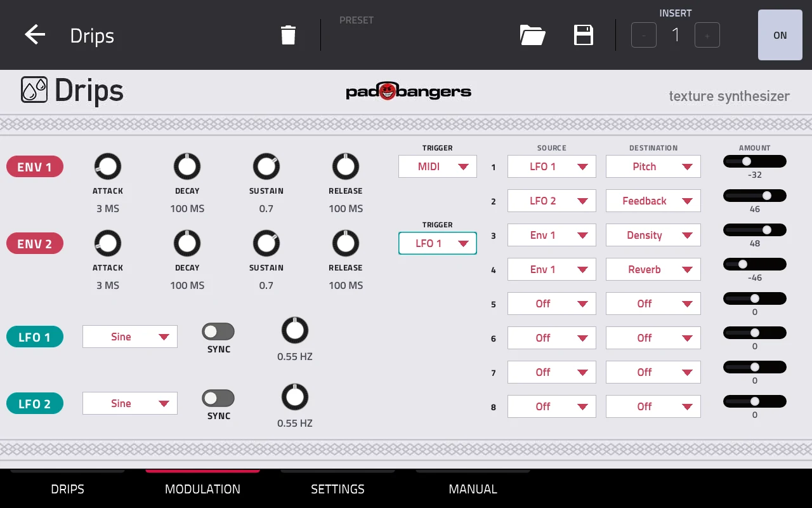812x508 pixels.
Task: Open LFO 2 Sine waveform dropdown
Action: point(130,403)
